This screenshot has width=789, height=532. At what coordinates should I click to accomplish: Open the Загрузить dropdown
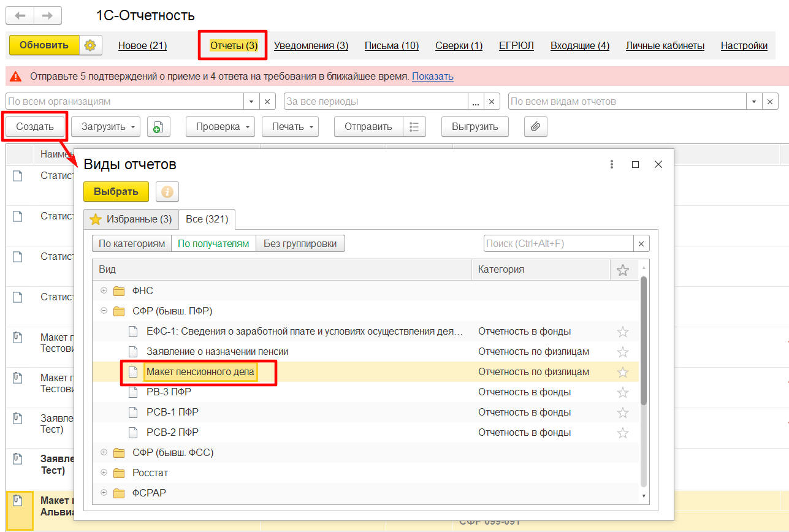point(106,127)
